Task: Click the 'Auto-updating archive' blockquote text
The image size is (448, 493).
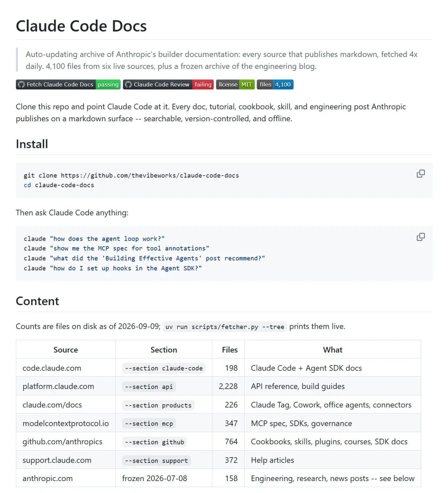Action: tap(221, 60)
